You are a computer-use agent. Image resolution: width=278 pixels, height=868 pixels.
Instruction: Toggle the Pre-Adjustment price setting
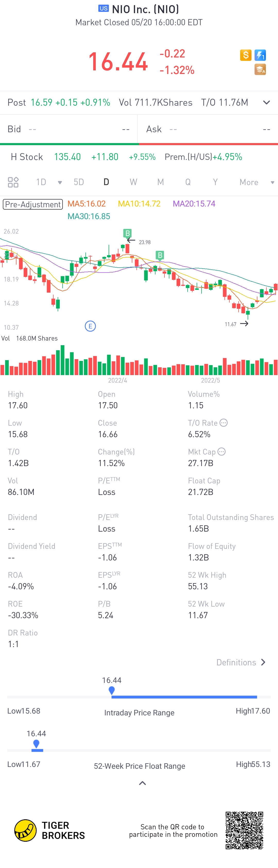point(33,204)
